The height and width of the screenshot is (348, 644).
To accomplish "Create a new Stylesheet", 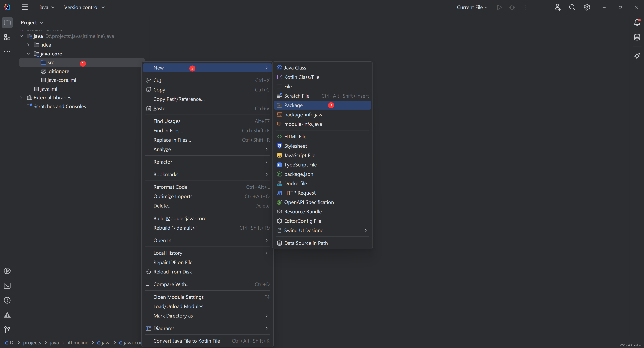I will coord(323,146).
